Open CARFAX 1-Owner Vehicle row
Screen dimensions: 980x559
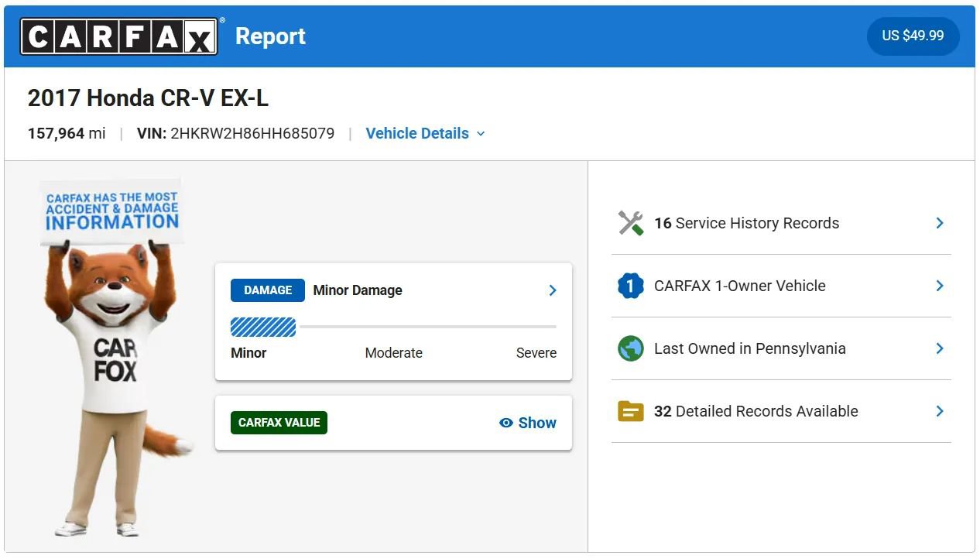[x=781, y=286]
